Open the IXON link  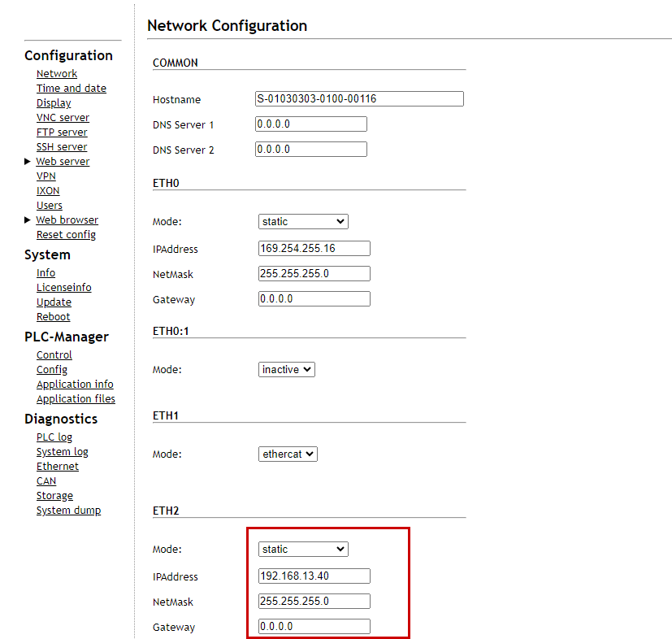(48, 190)
